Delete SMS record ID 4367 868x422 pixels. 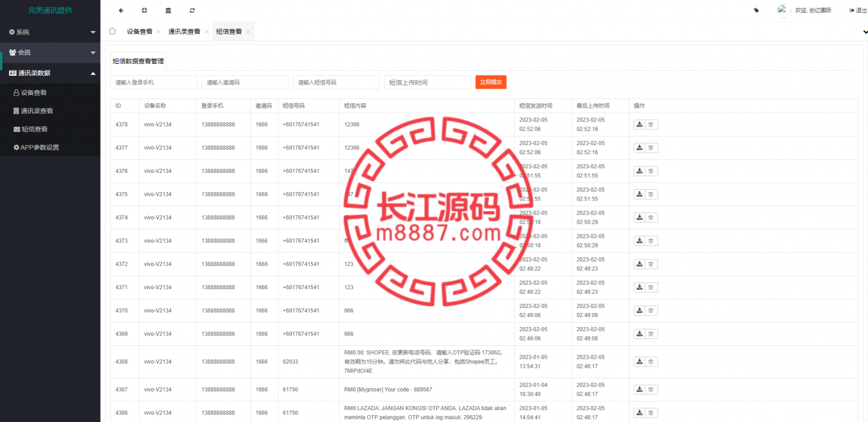coord(651,389)
